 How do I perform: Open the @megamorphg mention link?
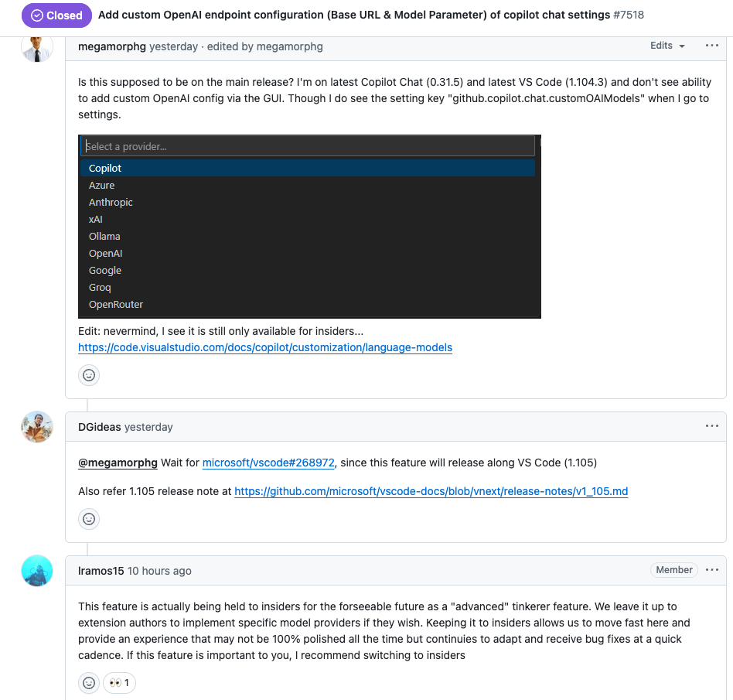point(118,462)
